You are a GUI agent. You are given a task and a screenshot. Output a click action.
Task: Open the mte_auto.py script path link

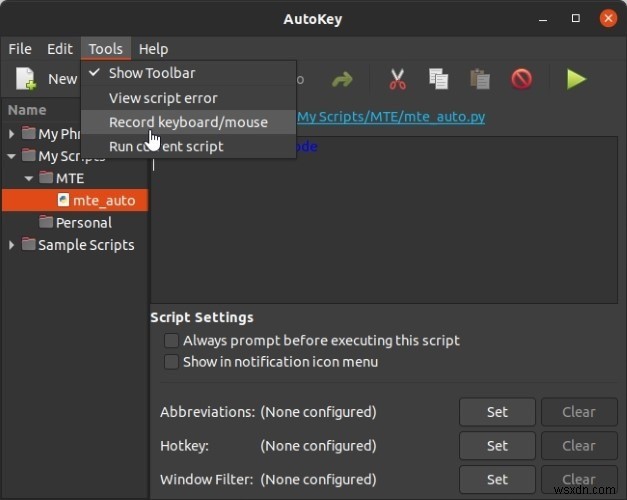click(x=391, y=116)
